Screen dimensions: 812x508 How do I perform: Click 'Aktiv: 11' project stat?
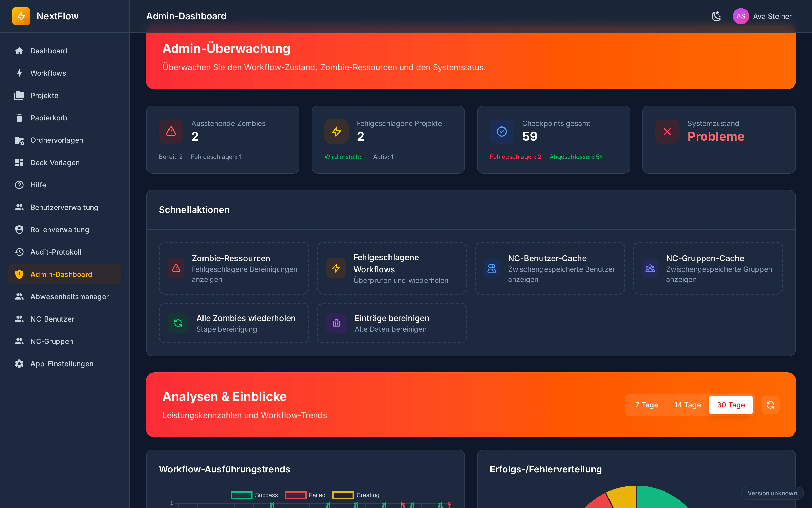click(384, 157)
